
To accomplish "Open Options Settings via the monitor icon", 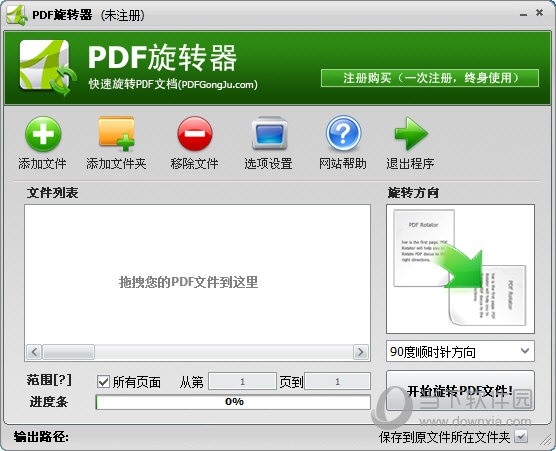I will tap(269, 133).
